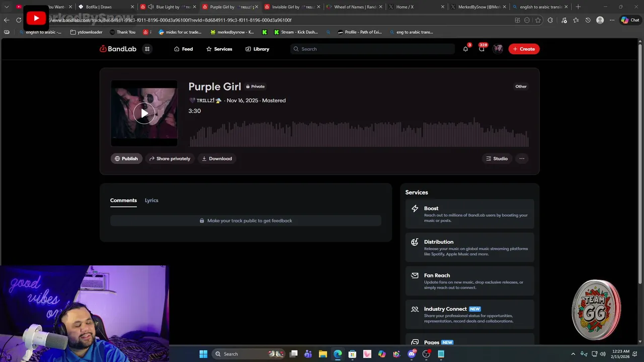
Task: Open the track in Studio
Action: [497, 158]
